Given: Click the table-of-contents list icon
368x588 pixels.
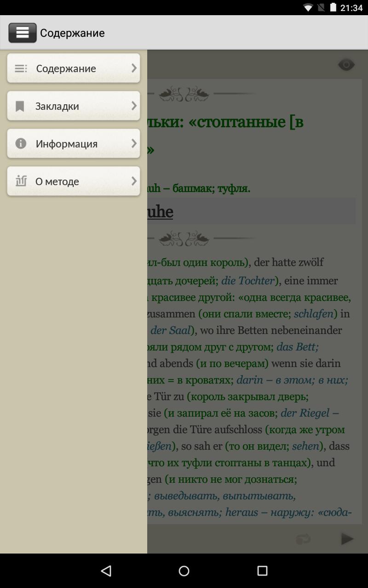Looking at the screenshot, I should coord(21,68).
